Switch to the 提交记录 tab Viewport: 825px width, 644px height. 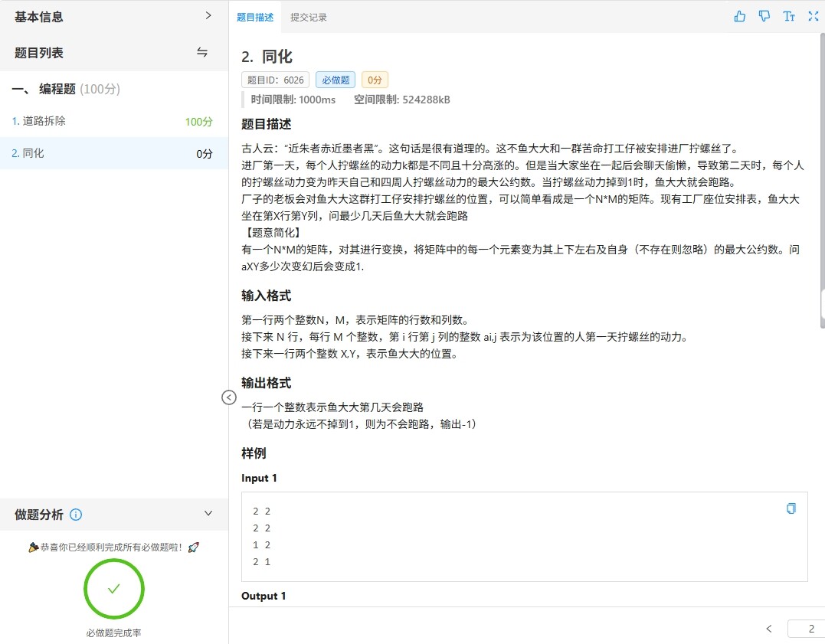309,17
